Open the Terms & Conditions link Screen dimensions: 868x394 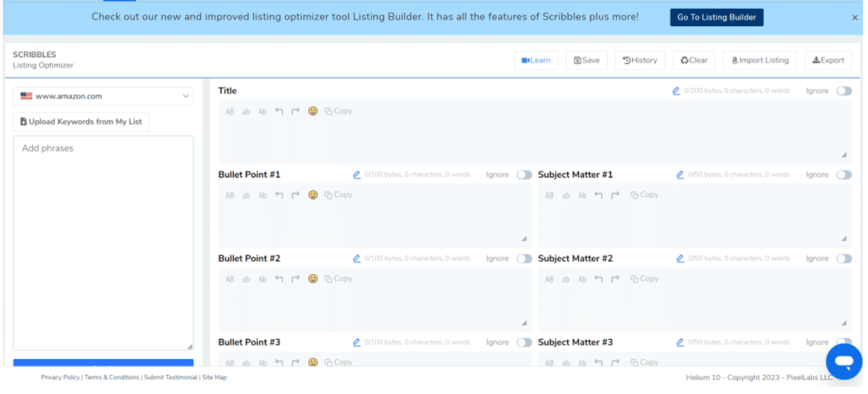click(112, 378)
